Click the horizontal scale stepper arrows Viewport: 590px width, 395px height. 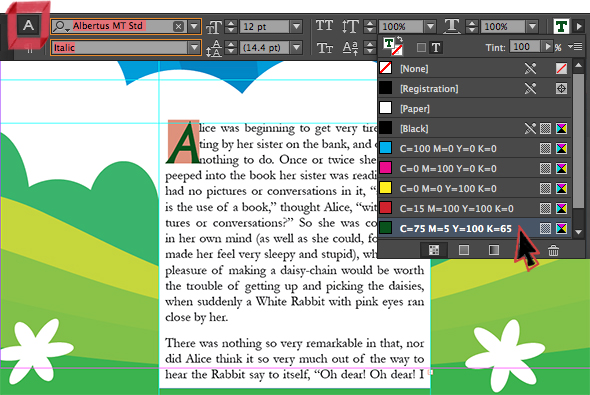pyautogui.click(x=472, y=27)
